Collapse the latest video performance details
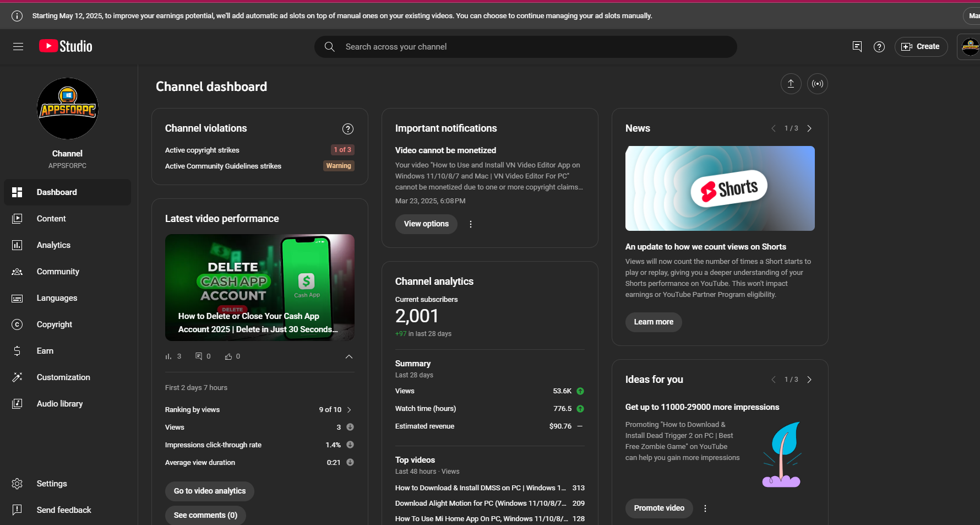 349,356
